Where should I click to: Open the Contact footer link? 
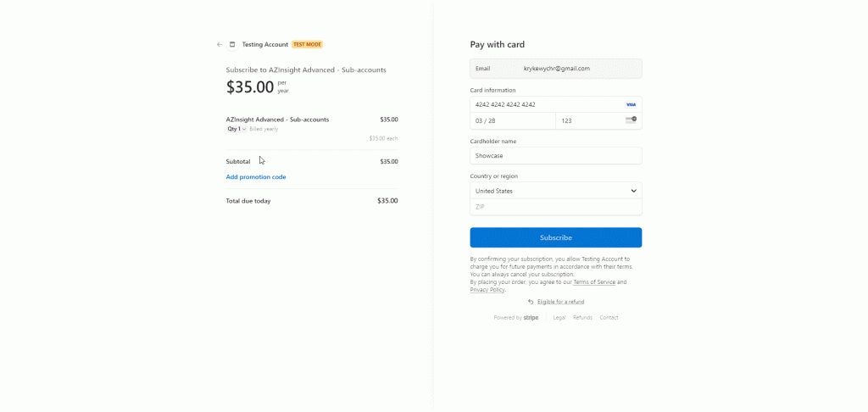609,318
